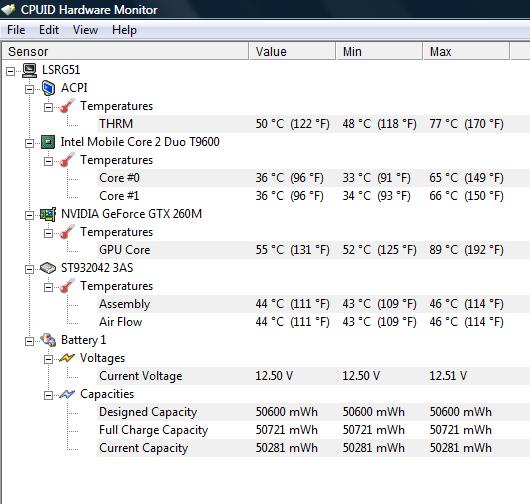Open the File menu
The image size is (530, 504).
pos(16,30)
